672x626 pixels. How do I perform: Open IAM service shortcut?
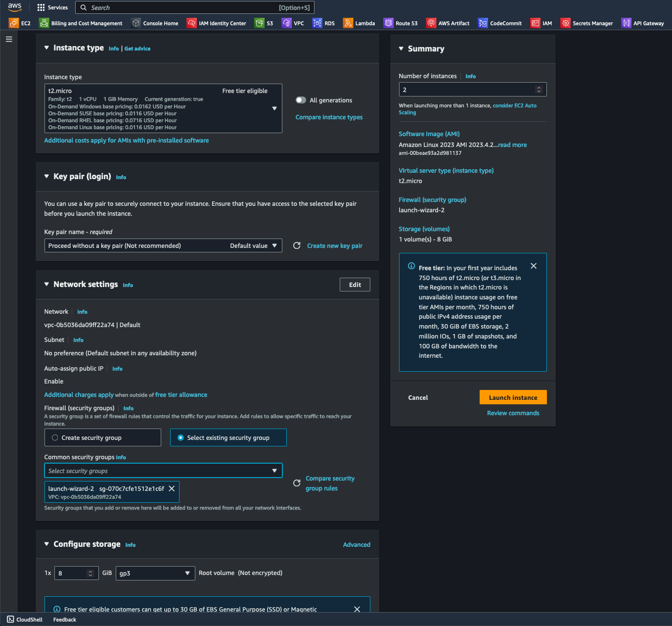tap(541, 23)
